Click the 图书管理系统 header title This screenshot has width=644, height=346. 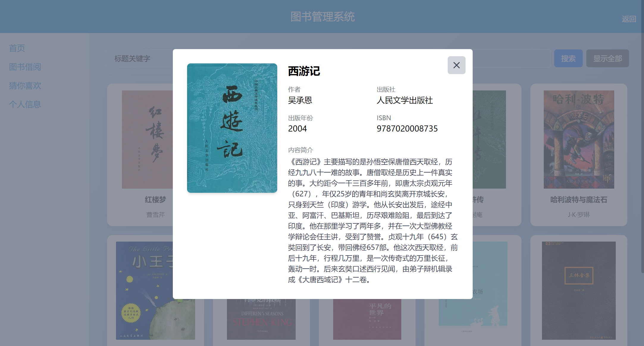(x=322, y=17)
